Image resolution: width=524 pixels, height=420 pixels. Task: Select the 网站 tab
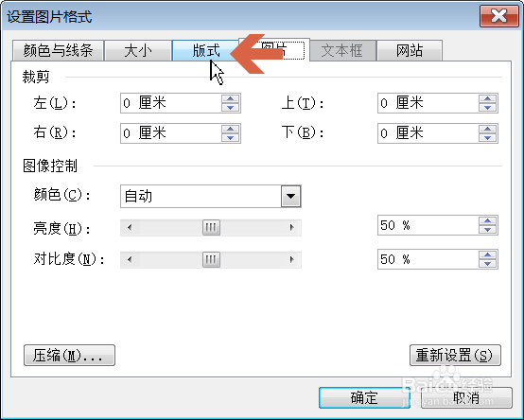(410, 51)
